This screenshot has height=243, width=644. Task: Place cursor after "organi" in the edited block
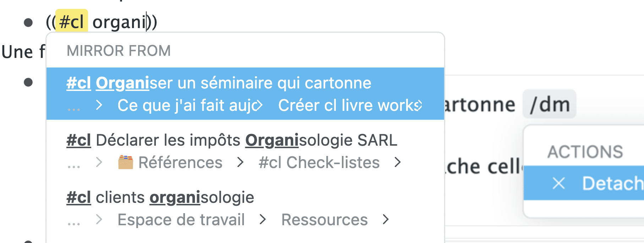click(146, 21)
